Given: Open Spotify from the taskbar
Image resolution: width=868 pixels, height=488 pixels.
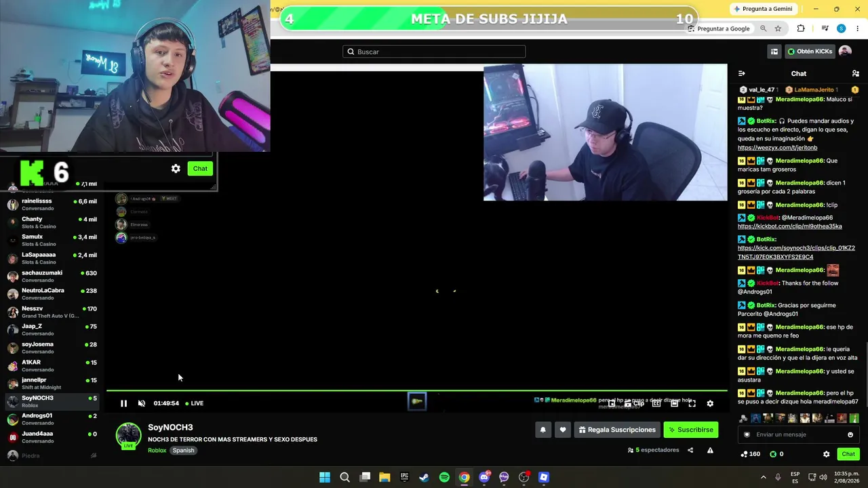Looking at the screenshot, I should click(444, 477).
